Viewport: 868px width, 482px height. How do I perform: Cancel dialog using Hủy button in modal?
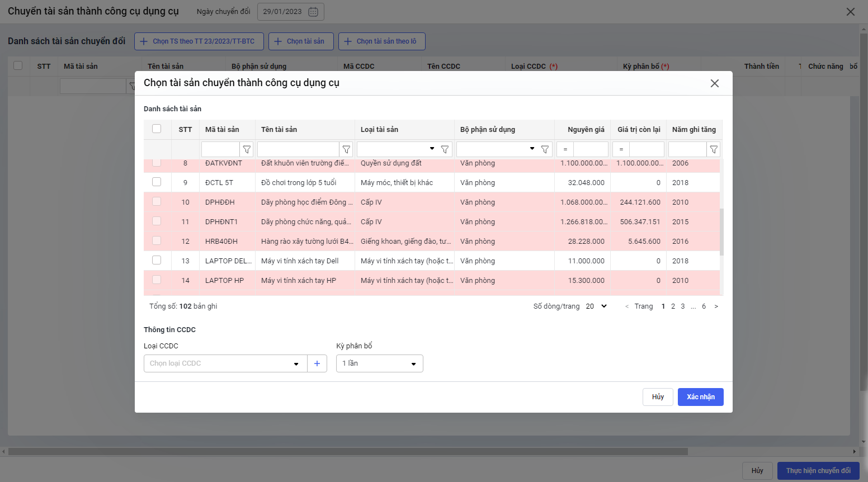click(658, 397)
